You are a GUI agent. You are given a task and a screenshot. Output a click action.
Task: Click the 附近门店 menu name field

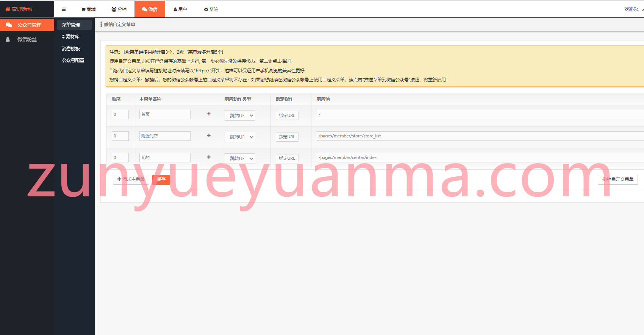(165, 136)
